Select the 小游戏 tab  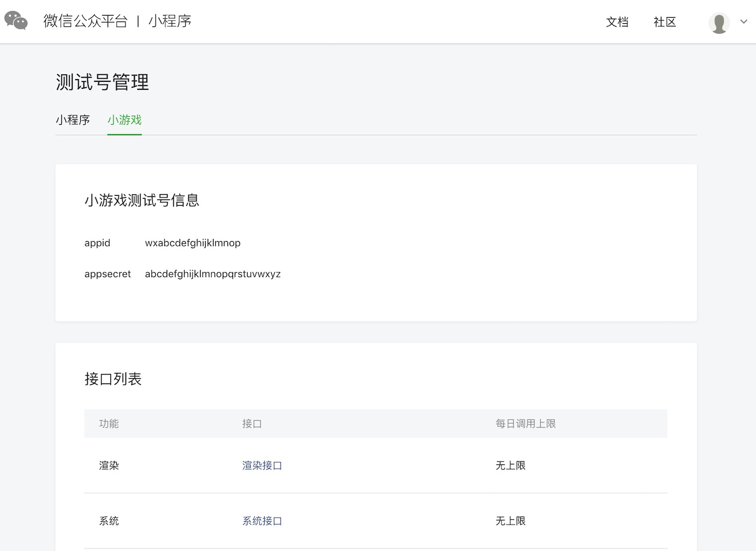pos(124,120)
